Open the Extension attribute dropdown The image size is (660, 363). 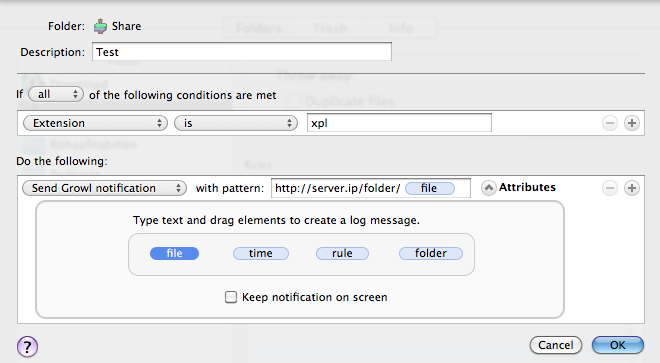click(x=95, y=123)
